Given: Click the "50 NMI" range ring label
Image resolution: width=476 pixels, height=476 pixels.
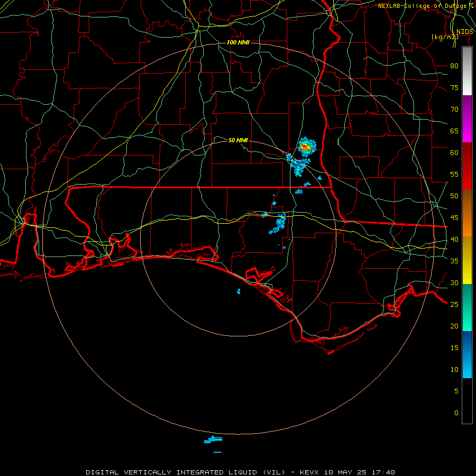Looking at the screenshot, I should [x=238, y=140].
